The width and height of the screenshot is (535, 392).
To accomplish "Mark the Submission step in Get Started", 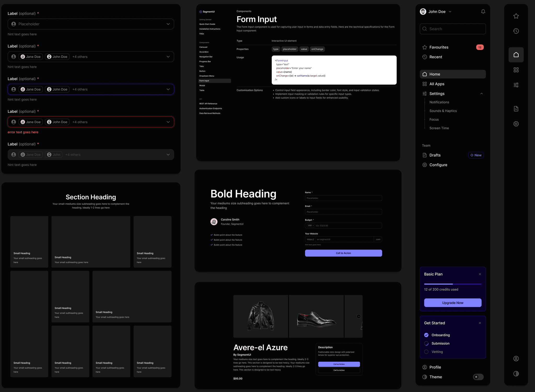I will [x=426, y=343].
